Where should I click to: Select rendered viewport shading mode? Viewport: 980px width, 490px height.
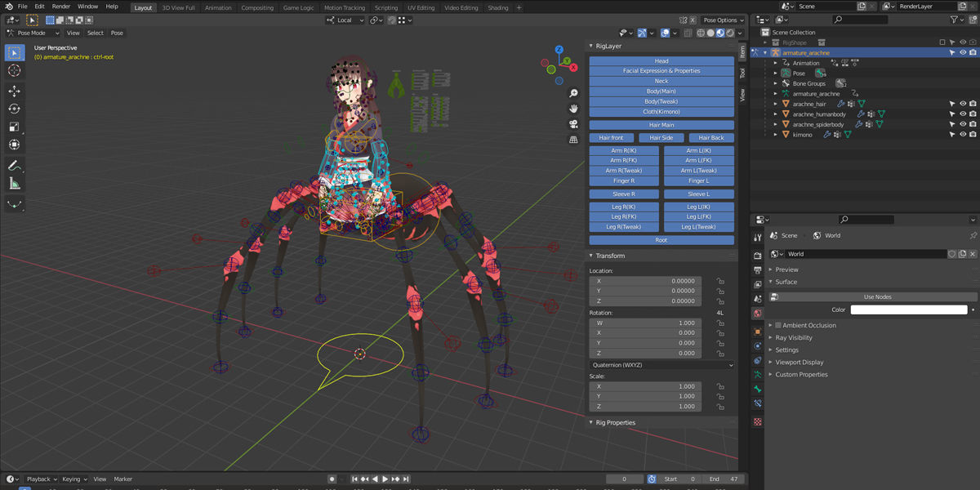[x=729, y=33]
